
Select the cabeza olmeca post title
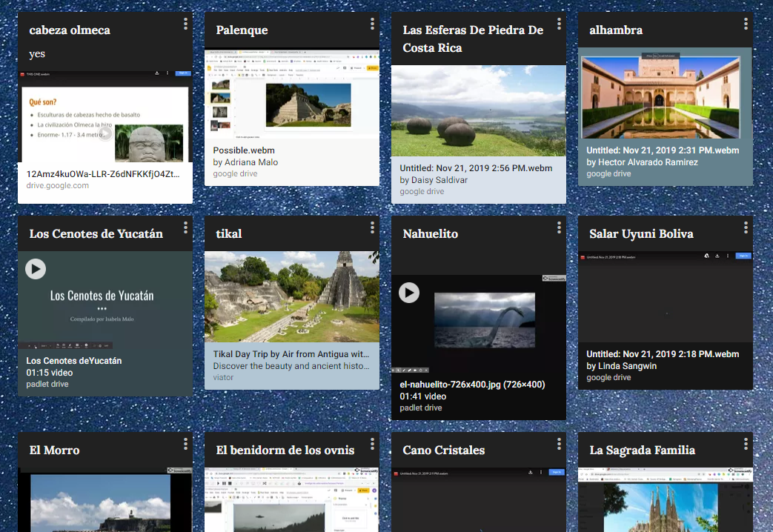[70, 30]
